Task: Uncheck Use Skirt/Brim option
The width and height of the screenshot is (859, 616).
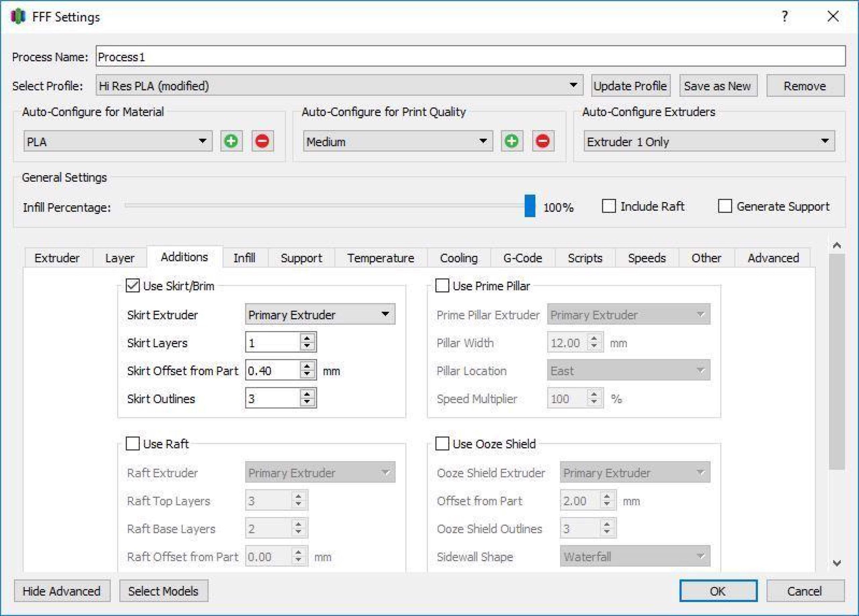Action: pyautogui.click(x=132, y=286)
